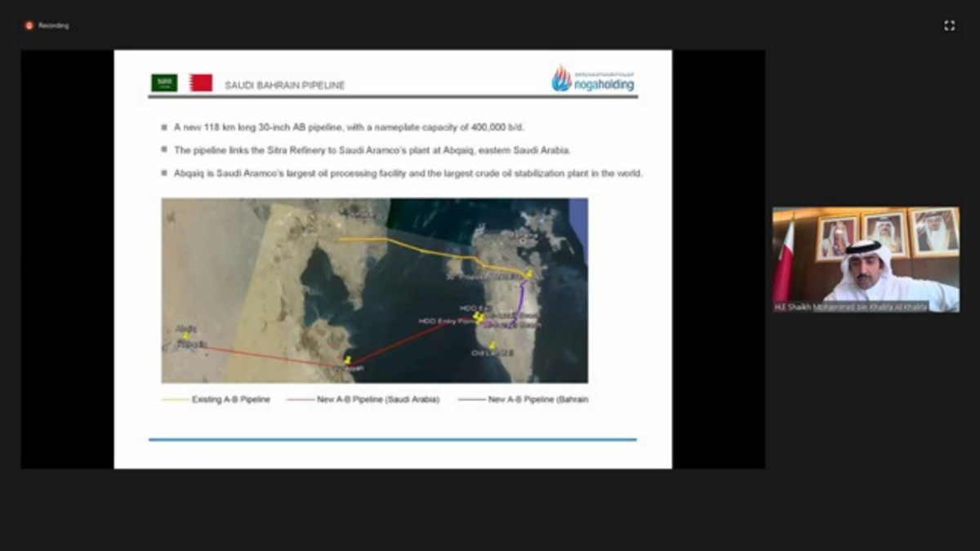Select the yellow pin marker near Abqaiq
Screen dimensions: 980x551
coord(186,334)
